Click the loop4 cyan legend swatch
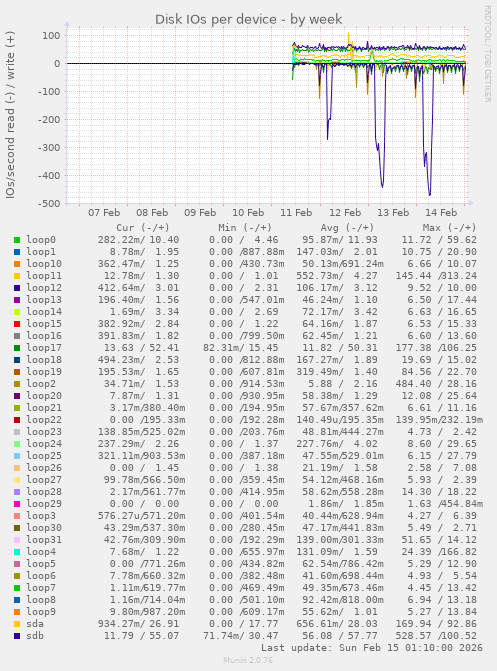The height and width of the screenshot is (671, 497). 17,552
